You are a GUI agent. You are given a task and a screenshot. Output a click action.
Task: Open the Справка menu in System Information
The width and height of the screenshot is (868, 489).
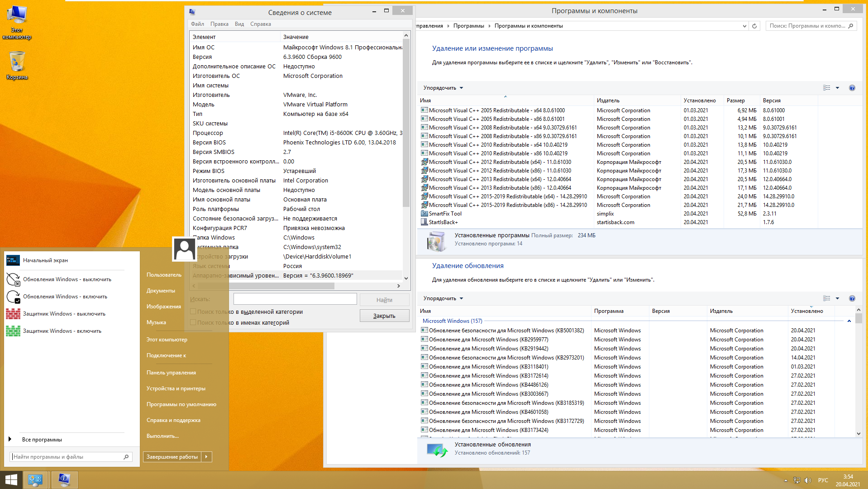[260, 24]
